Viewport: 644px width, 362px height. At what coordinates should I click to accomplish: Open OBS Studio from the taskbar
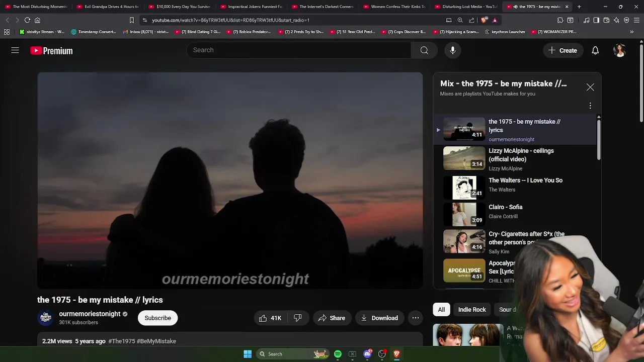[x=382, y=354]
